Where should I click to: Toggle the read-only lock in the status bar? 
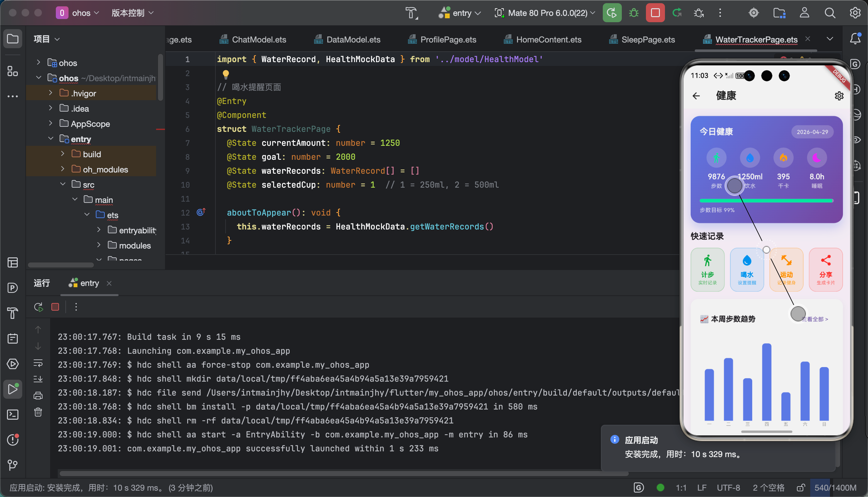coord(800,488)
